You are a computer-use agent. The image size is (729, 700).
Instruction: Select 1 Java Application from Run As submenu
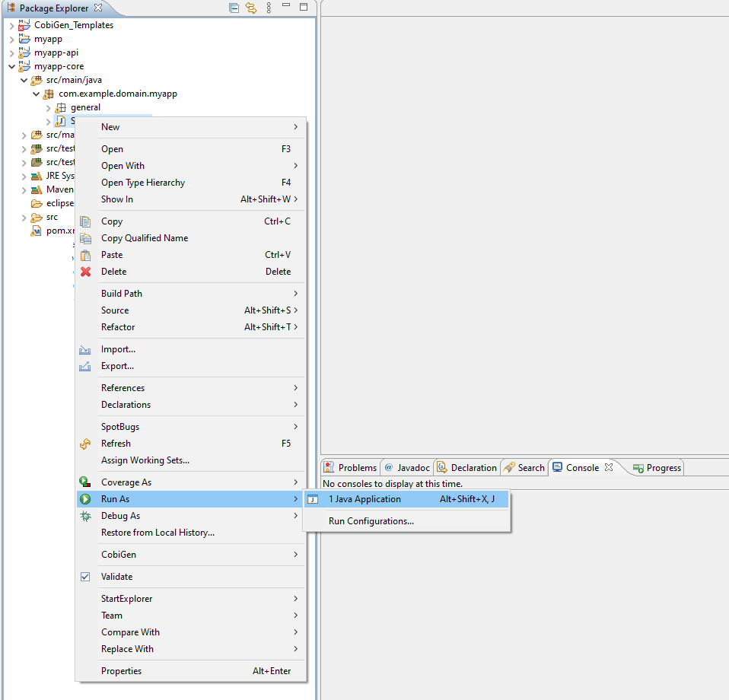[364, 499]
